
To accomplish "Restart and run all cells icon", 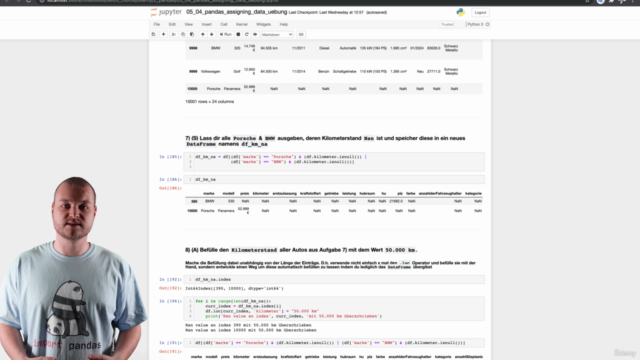I will [x=255, y=35].
